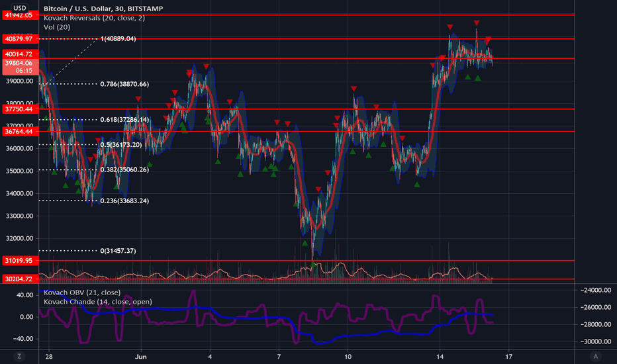Image resolution: width=617 pixels, height=364 pixels.
Task: Click the 10 date label on time axis
Action: (348, 357)
